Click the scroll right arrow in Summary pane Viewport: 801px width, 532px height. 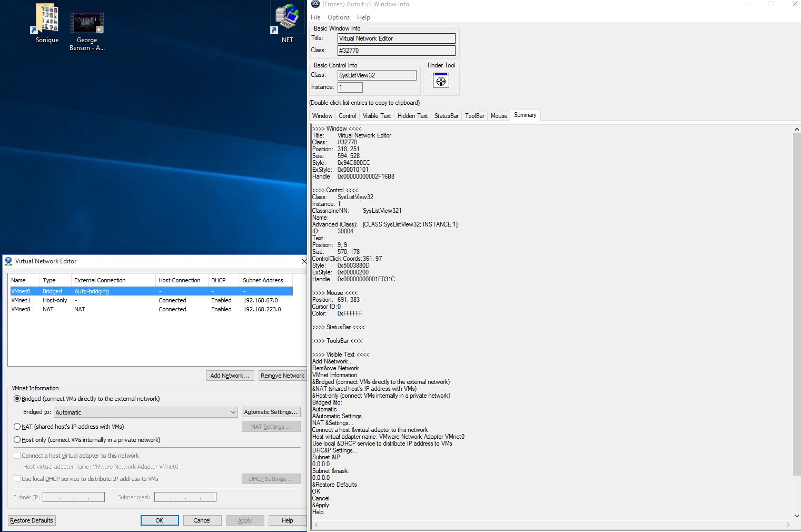click(x=788, y=525)
